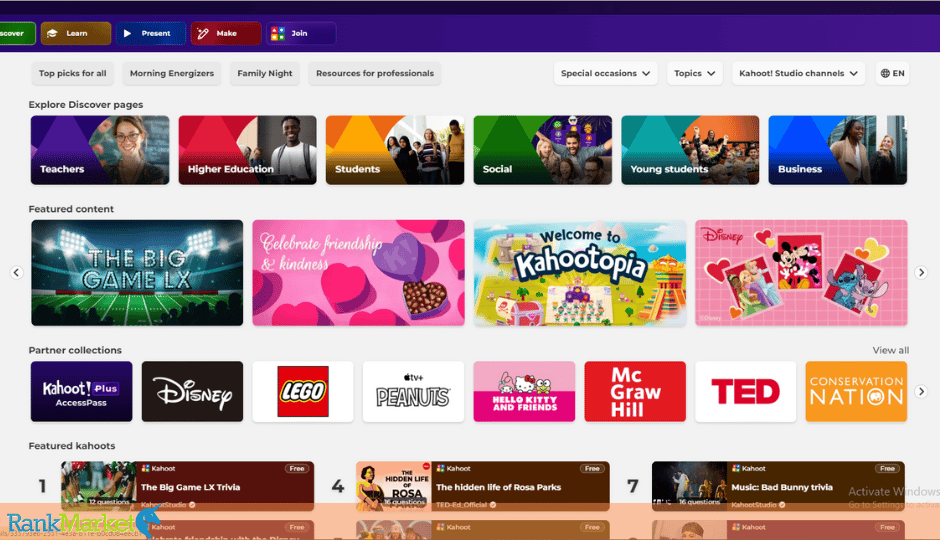Expand the Special occasions dropdown
The height and width of the screenshot is (540, 940).
pos(605,73)
